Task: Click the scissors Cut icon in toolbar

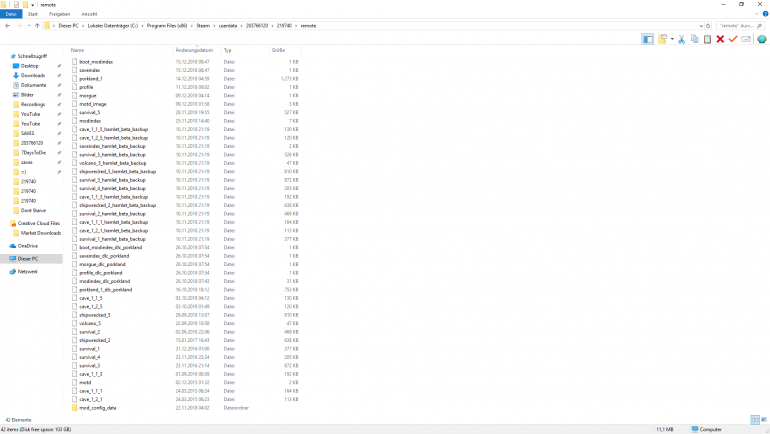Action: (681, 39)
